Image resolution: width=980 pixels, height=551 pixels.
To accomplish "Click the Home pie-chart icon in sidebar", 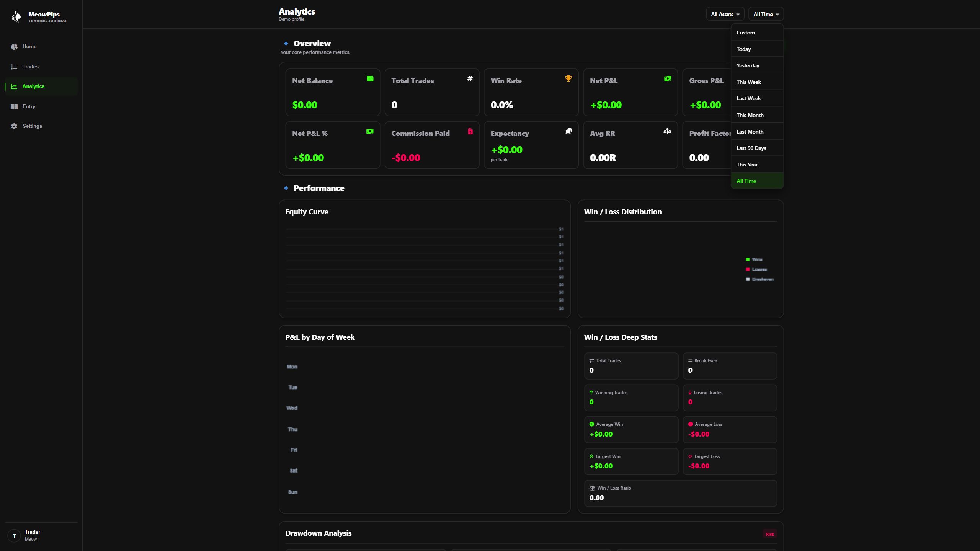I will click(x=14, y=47).
